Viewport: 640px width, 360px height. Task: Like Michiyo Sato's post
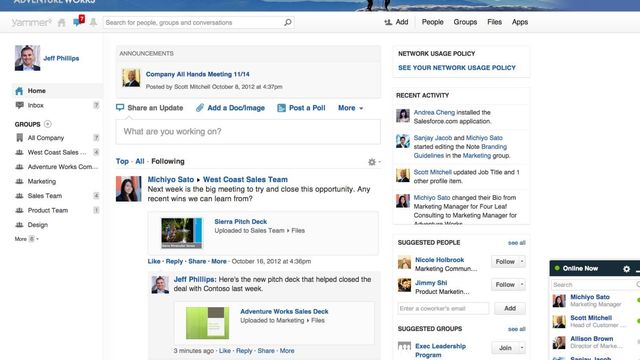(x=154, y=261)
